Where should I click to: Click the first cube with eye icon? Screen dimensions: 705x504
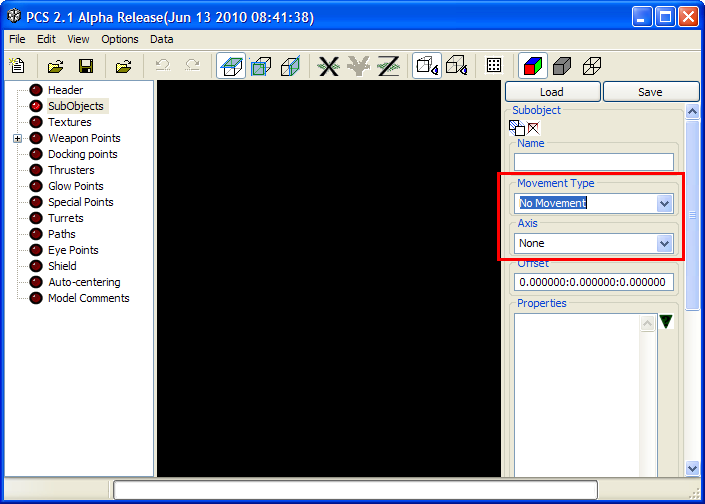(x=427, y=66)
